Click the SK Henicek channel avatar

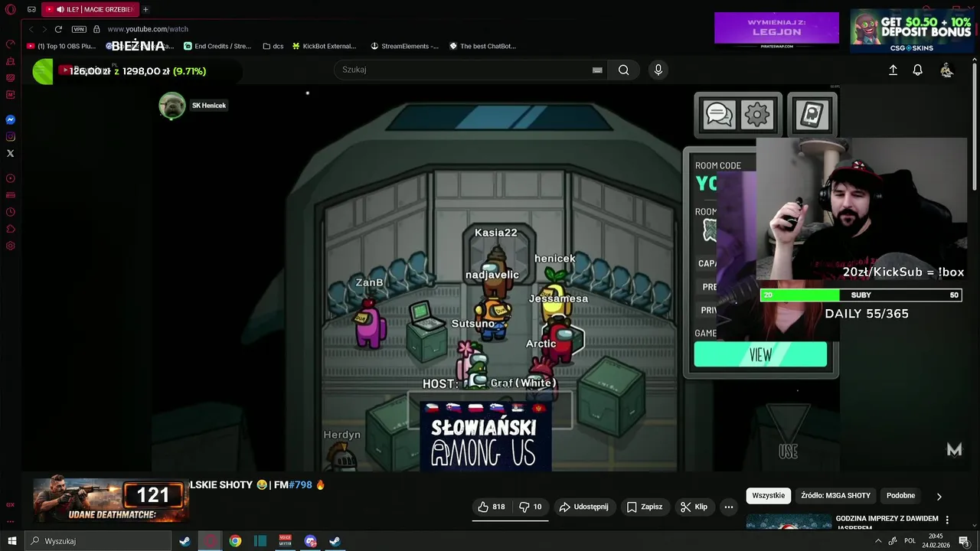click(x=172, y=106)
